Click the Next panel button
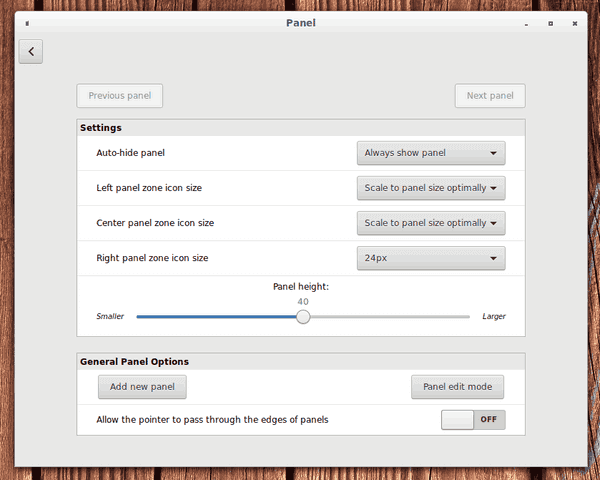The width and height of the screenshot is (600, 480). click(x=490, y=96)
